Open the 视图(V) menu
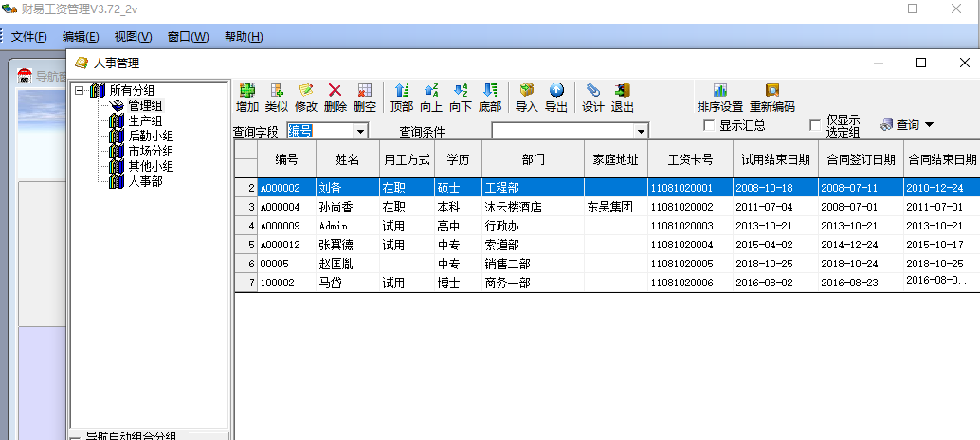 [133, 37]
